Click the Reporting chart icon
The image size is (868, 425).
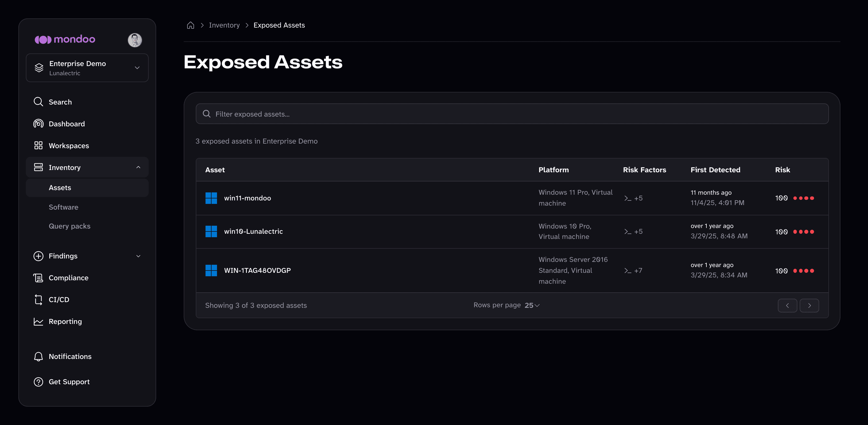click(x=38, y=322)
